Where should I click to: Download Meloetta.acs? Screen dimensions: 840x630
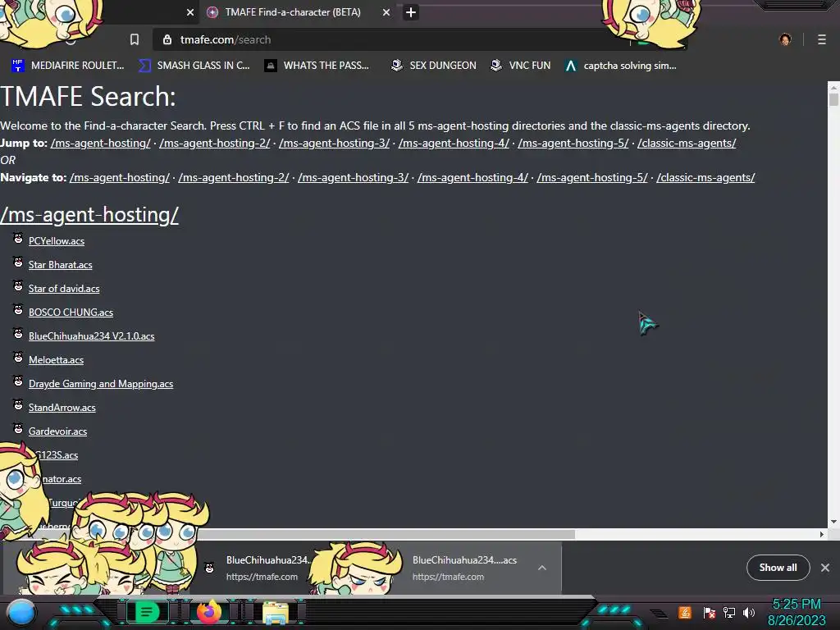coord(57,360)
